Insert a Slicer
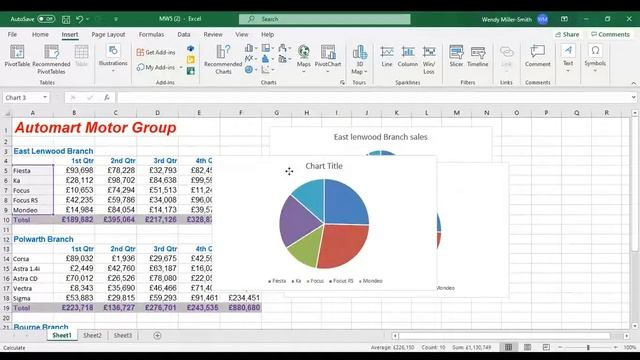Screen dimensions: 640x360 point(456,56)
